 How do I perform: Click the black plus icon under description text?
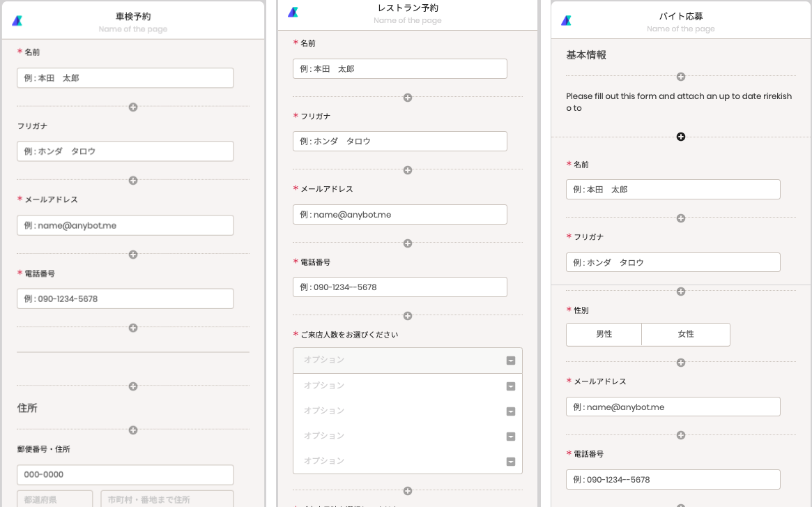click(x=681, y=137)
